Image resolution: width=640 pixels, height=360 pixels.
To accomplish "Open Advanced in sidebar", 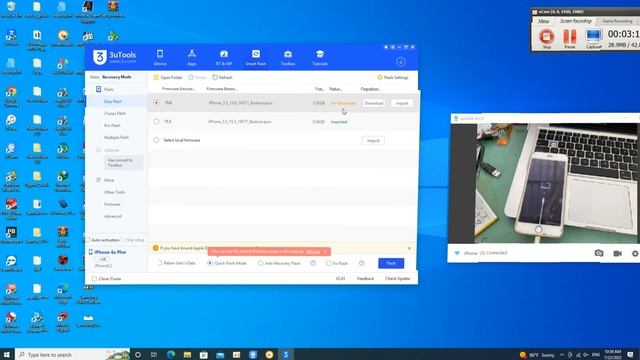I will pyautogui.click(x=113, y=216).
